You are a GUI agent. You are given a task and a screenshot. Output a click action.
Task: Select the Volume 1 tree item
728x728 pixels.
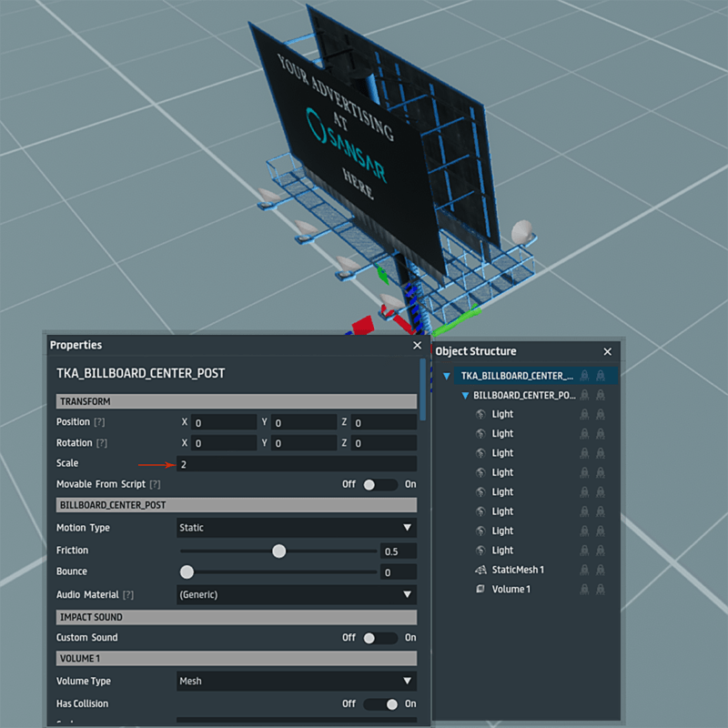coord(511,589)
